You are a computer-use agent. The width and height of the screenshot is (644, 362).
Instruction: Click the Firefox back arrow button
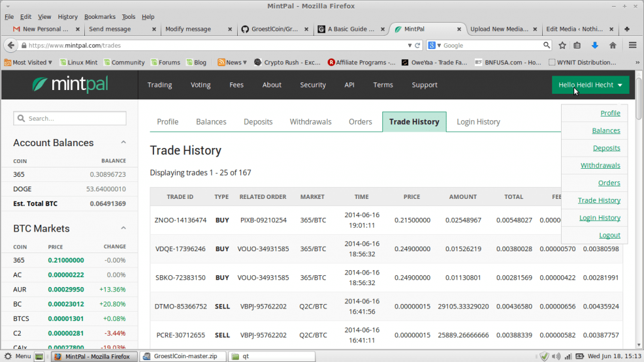click(x=11, y=45)
